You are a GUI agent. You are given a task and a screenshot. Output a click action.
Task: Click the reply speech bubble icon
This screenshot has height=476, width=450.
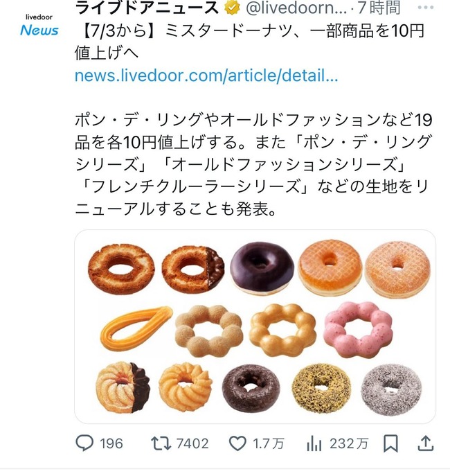tap(84, 443)
